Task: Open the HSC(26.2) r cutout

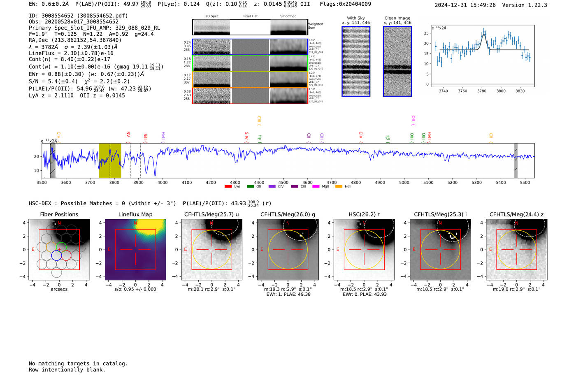Action: 364,250
